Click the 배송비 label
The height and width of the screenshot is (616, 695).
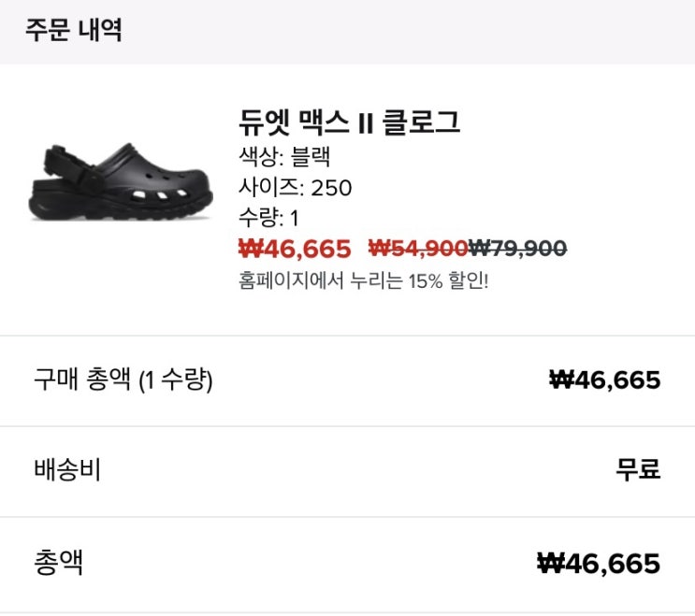(x=66, y=470)
